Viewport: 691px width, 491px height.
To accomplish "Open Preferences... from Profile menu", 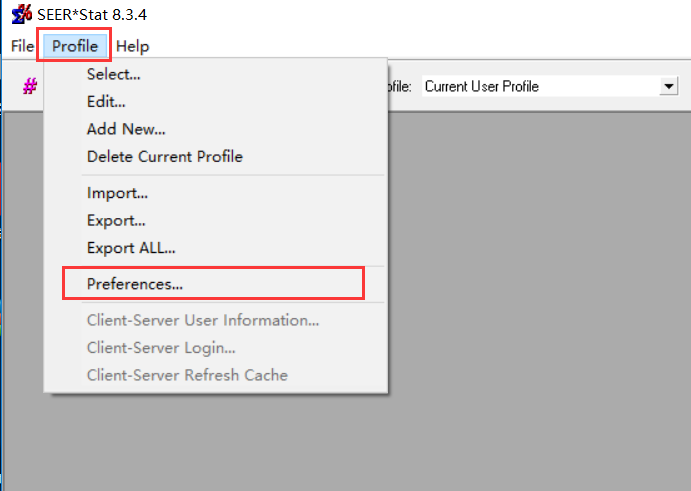I will 216,284.
